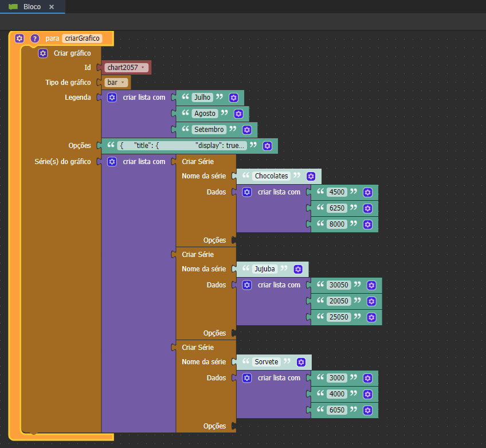Click the gear icon next to value 20050
The height and width of the screenshot is (448, 486).
tap(371, 301)
